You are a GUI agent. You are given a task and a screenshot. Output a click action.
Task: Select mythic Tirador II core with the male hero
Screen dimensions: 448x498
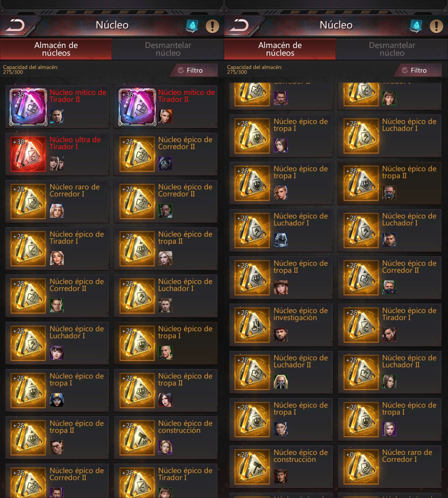[57, 107]
